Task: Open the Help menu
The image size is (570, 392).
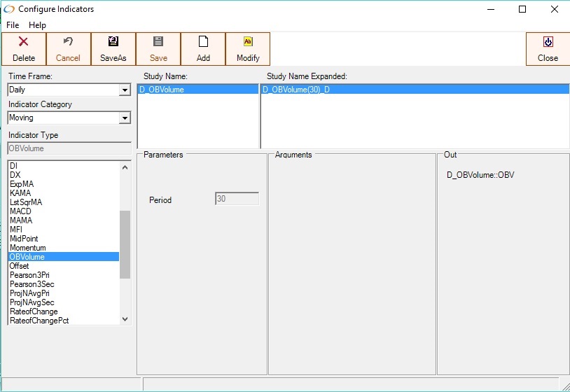Action: [37, 25]
